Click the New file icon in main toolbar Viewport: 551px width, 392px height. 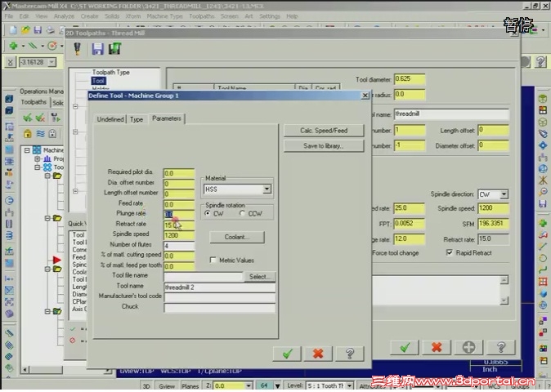13,30
